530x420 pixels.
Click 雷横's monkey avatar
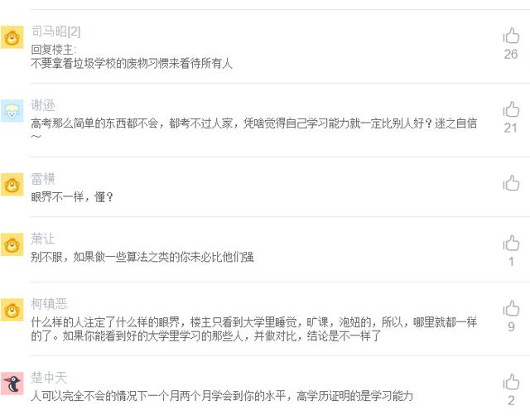[12, 185]
